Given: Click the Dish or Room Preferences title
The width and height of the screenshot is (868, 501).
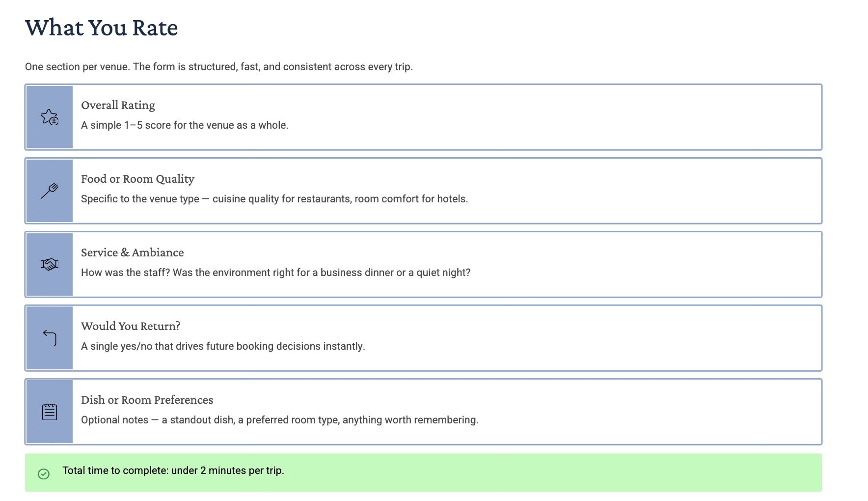Looking at the screenshot, I should 147,400.
